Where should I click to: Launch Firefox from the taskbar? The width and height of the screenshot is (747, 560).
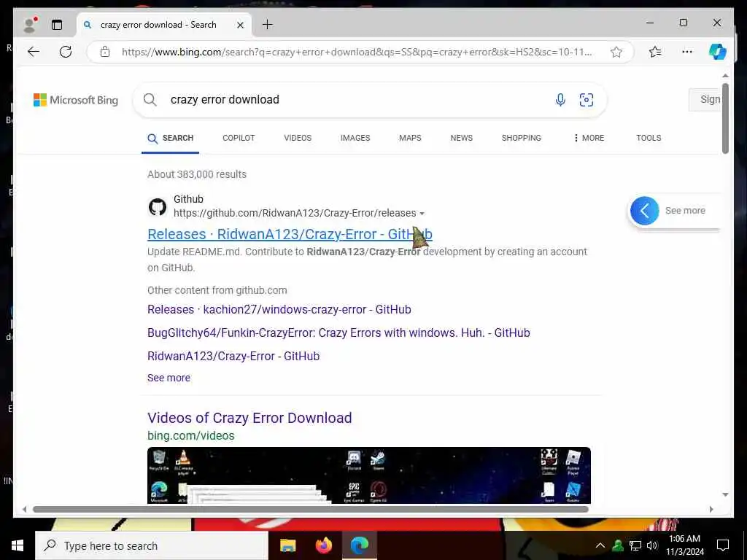coord(324,545)
